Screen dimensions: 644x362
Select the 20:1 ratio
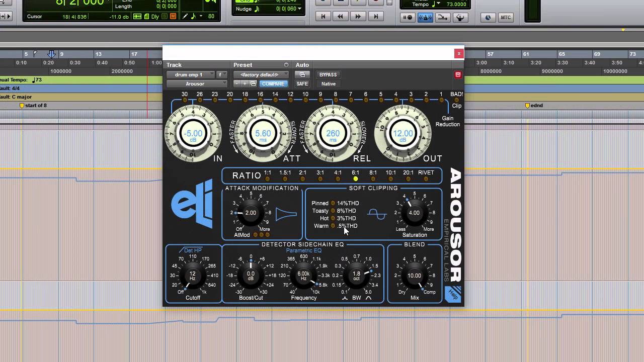tap(408, 175)
